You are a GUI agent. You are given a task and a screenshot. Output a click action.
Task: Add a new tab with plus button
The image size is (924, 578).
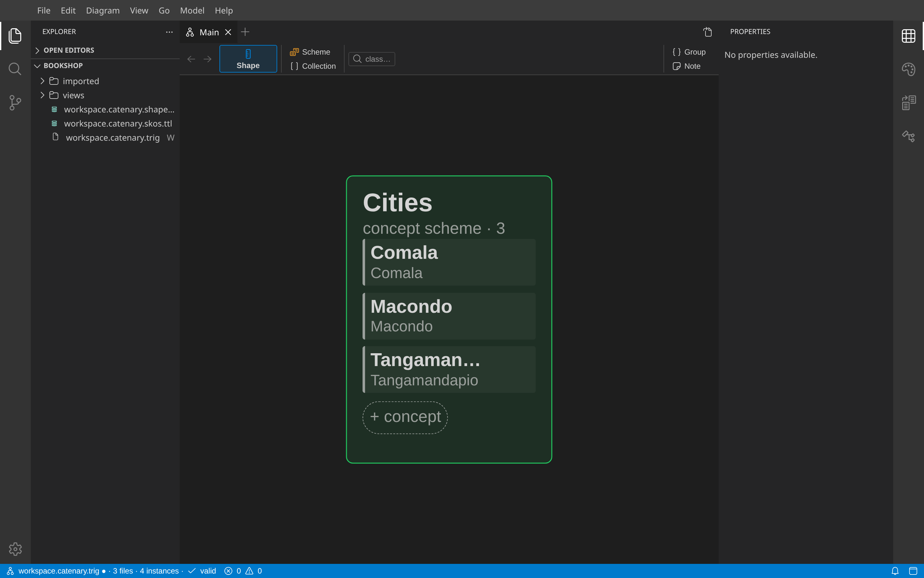pyautogui.click(x=245, y=32)
